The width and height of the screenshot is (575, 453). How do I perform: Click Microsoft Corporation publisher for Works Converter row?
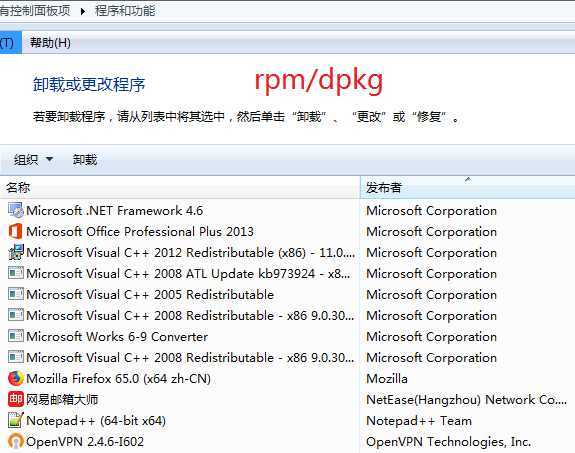point(432,336)
